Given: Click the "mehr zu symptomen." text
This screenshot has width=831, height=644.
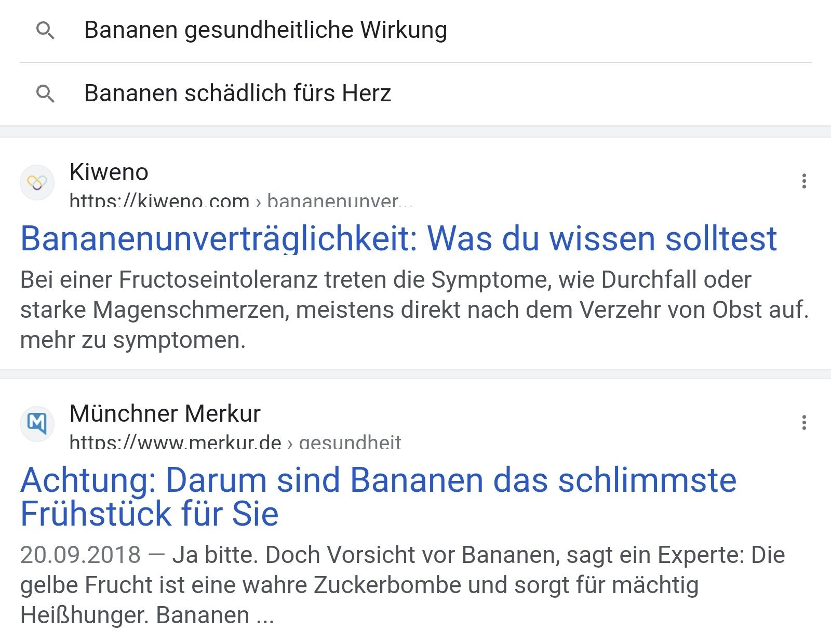Looking at the screenshot, I should coord(132,341).
